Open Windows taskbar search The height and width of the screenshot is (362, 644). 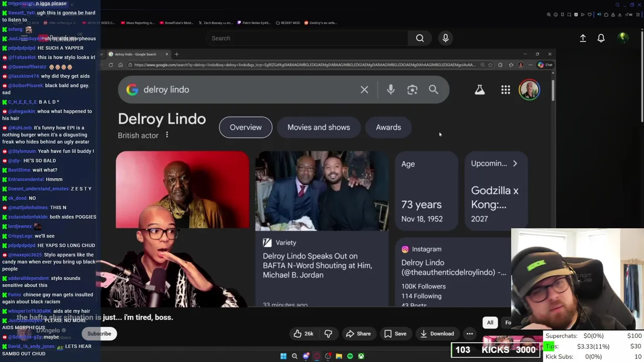294,356
